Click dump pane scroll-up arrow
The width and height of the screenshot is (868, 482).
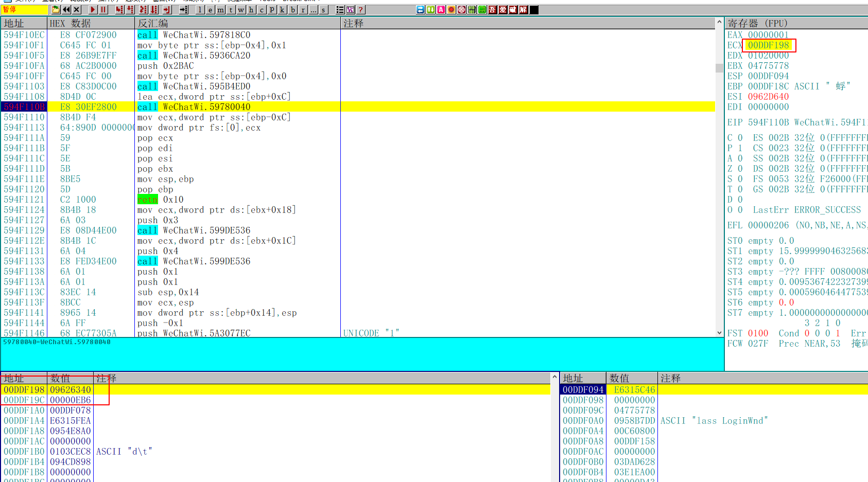click(x=554, y=377)
